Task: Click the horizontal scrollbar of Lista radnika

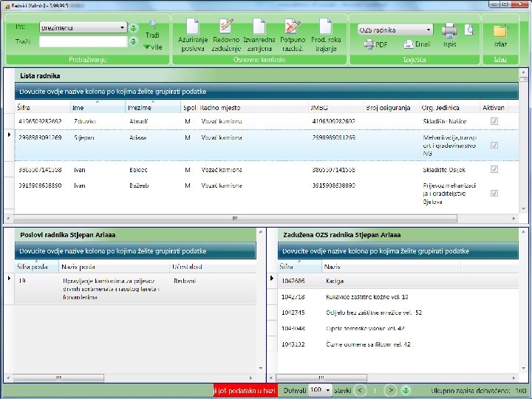Action: 235,218
